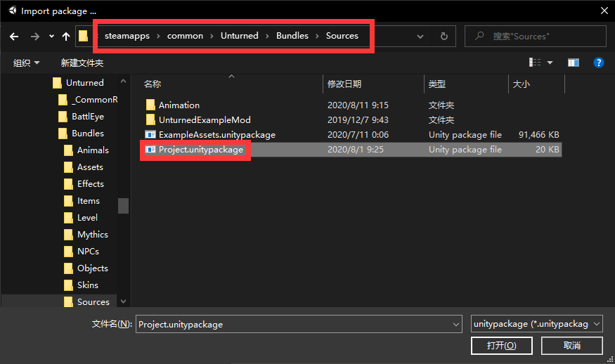Sort by 大小 column header
615x364 pixels.
[522, 84]
